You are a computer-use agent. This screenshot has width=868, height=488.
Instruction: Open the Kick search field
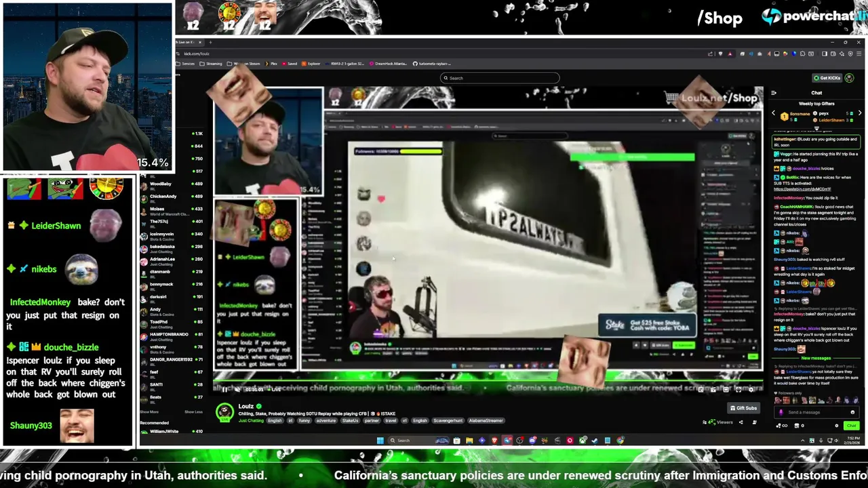(500, 78)
